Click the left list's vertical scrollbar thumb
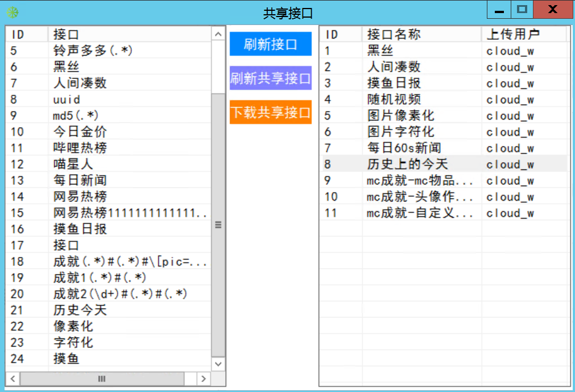The height and width of the screenshot is (392, 575). 218,224
